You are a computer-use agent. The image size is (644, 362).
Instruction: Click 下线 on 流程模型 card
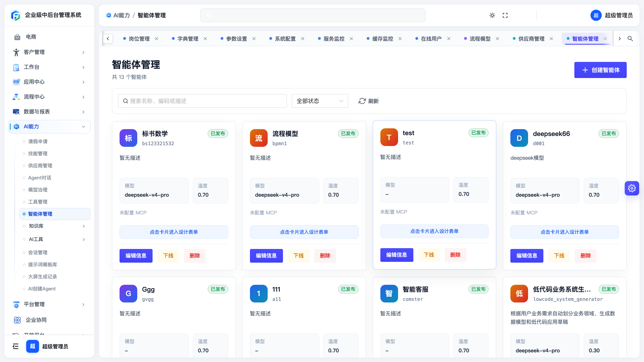[x=298, y=256]
